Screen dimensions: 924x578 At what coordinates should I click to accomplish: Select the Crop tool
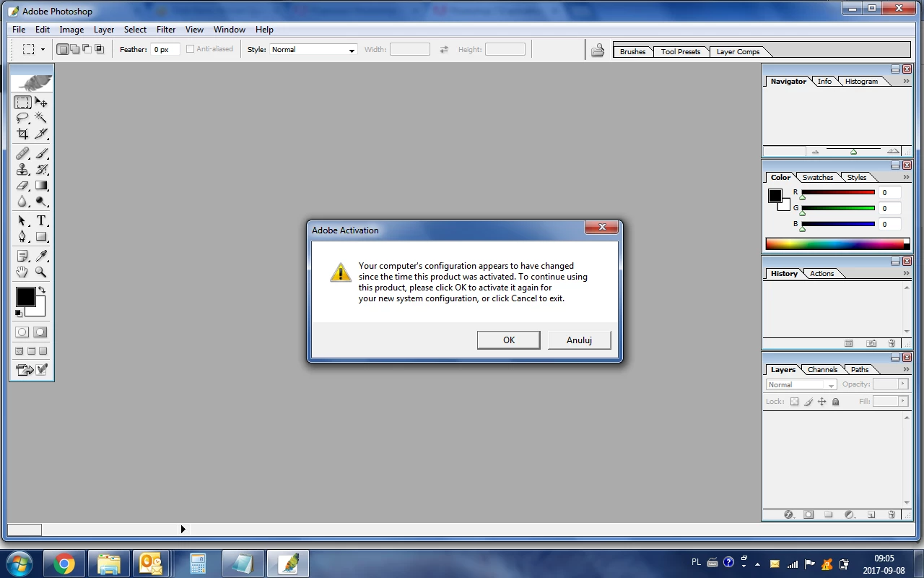[x=23, y=134]
